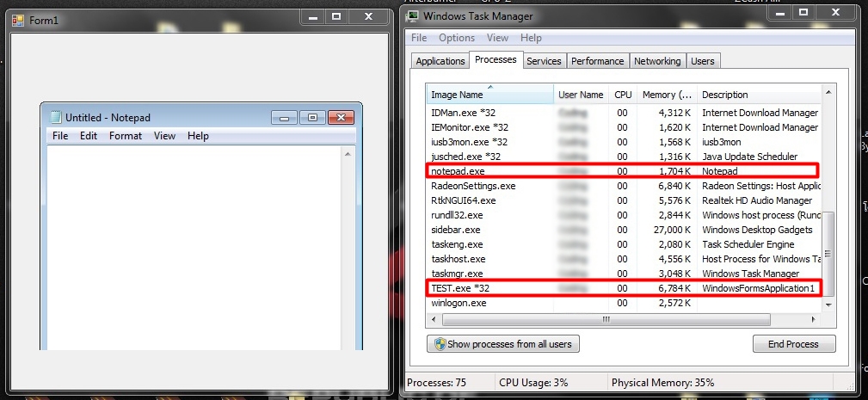Open Task Manager File menu
The height and width of the screenshot is (400, 868).
(x=419, y=38)
